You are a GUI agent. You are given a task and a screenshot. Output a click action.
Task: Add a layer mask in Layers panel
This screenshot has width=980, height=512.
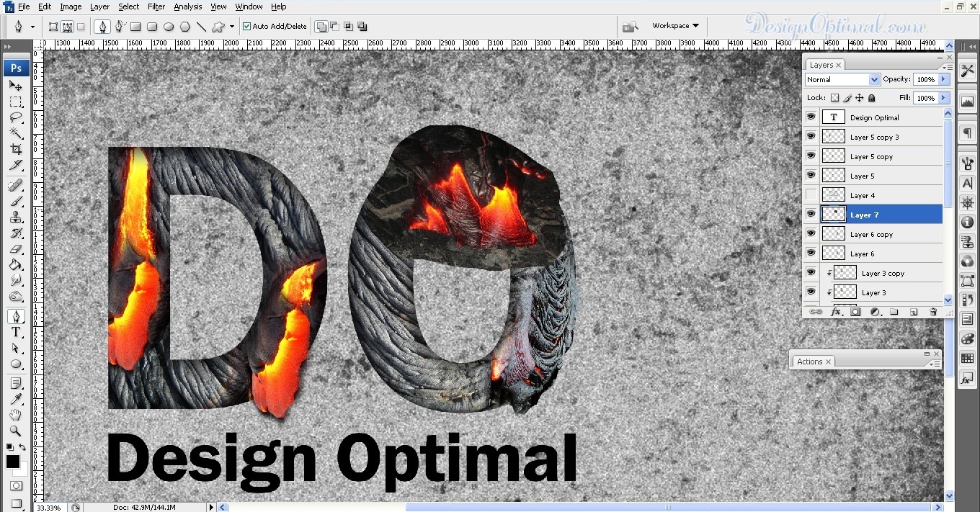point(855,312)
